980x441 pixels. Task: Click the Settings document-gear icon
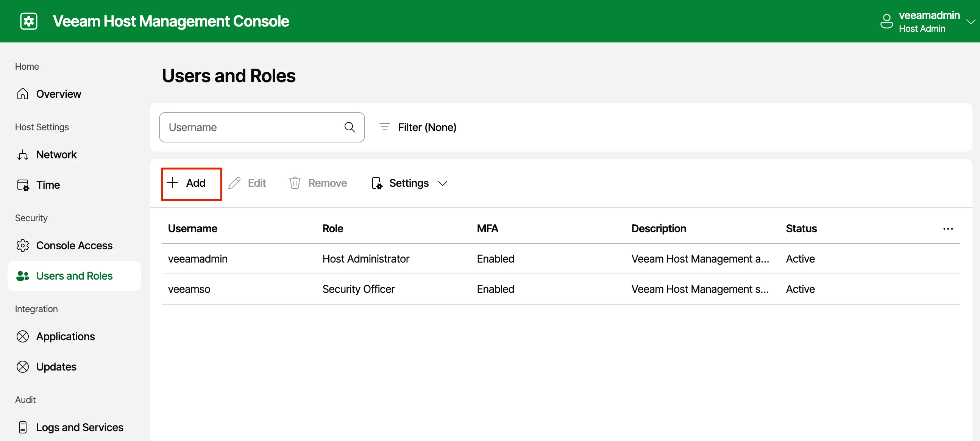click(377, 183)
